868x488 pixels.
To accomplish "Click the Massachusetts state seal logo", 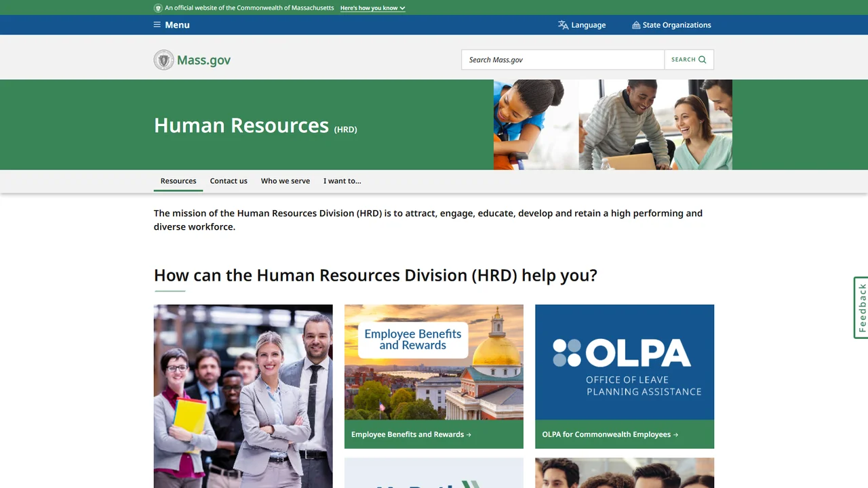I will coord(164,60).
